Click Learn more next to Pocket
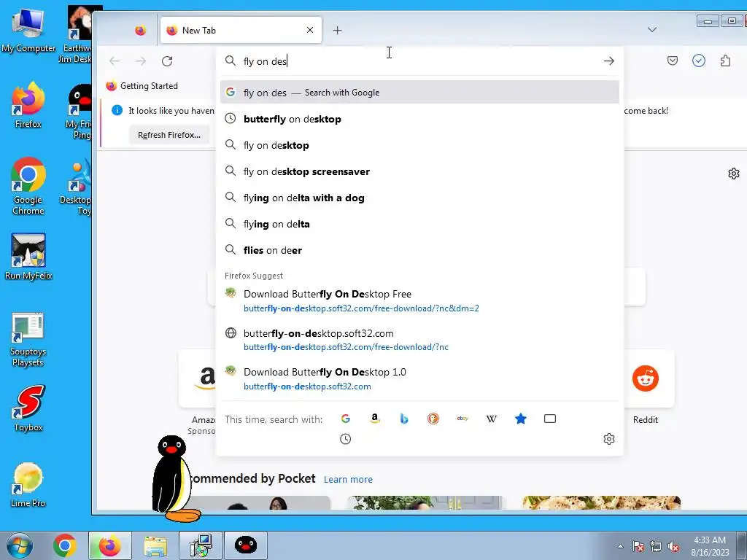The width and height of the screenshot is (747, 560). (348, 479)
